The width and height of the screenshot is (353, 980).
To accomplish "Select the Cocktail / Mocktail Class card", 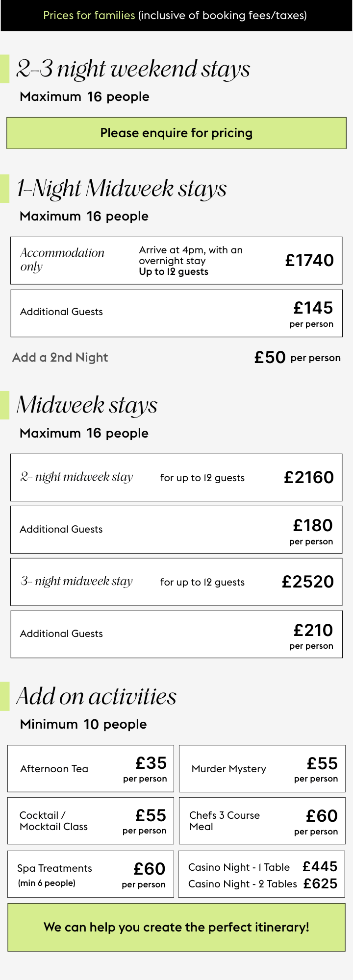I will click(x=91, y=821).
